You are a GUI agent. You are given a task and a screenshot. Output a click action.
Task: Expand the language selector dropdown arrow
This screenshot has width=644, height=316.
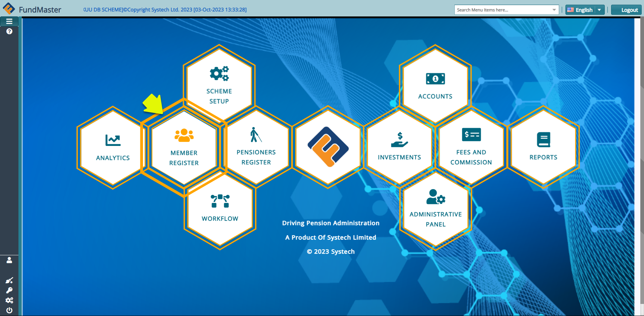[x=599, y=10]
